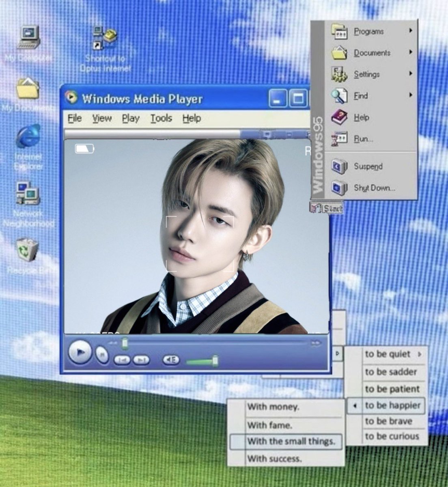Image resolution: width=448 pixels, height=487 pixels.
Task: Click left arrow beside 'to be happier'
Action: tap(355, 405)
